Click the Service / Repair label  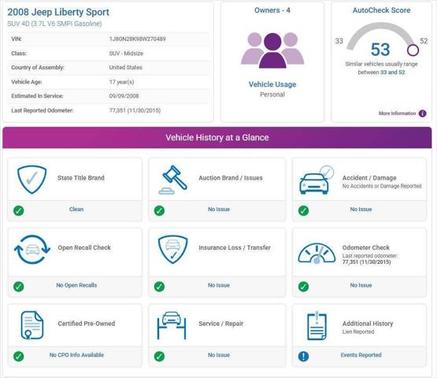coord(221,323)
